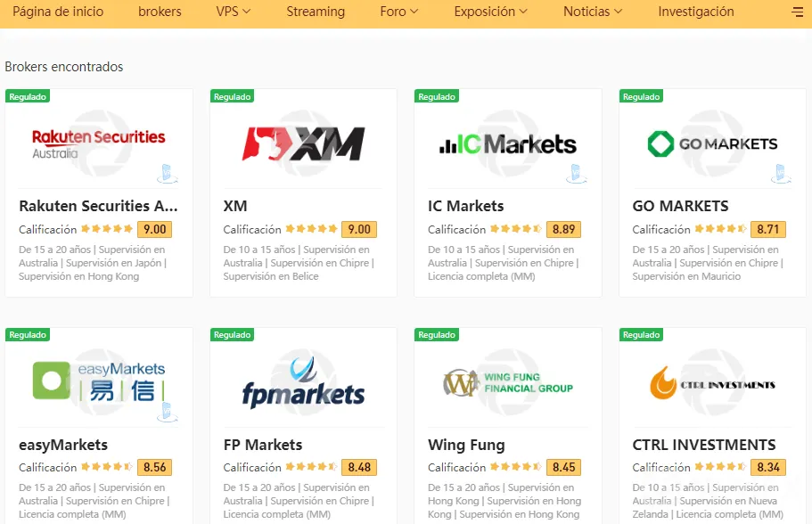
Task: Open the hamburger menu icon in navigation bar
Action: [x=798, y=12]
